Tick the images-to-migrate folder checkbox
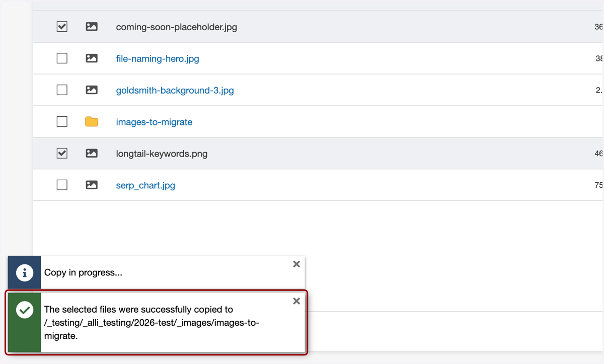604x364 pixels. coord(62,122)
